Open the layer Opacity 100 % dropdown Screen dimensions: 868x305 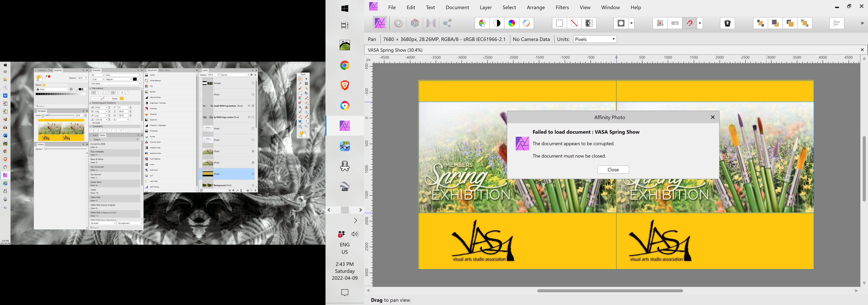tap(213, 75)
